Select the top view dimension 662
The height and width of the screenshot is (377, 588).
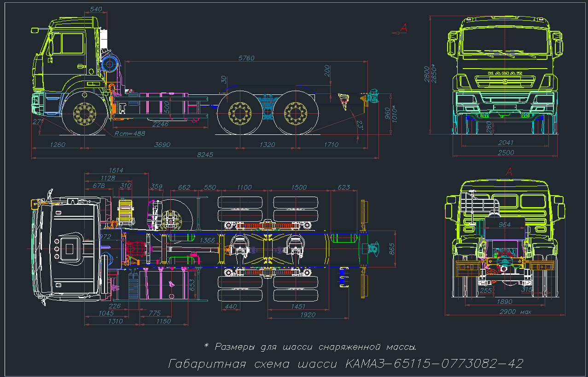pyautogui.click(x=184, y=187)
